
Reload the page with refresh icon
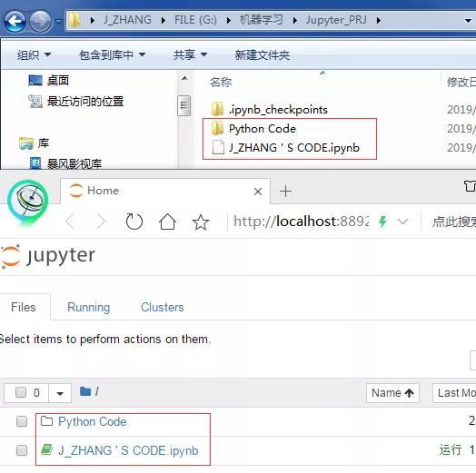click(134, 222)
